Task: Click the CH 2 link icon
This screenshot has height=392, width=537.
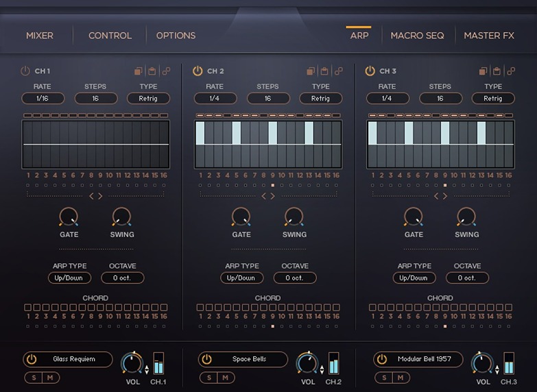Action: (339, 71)
